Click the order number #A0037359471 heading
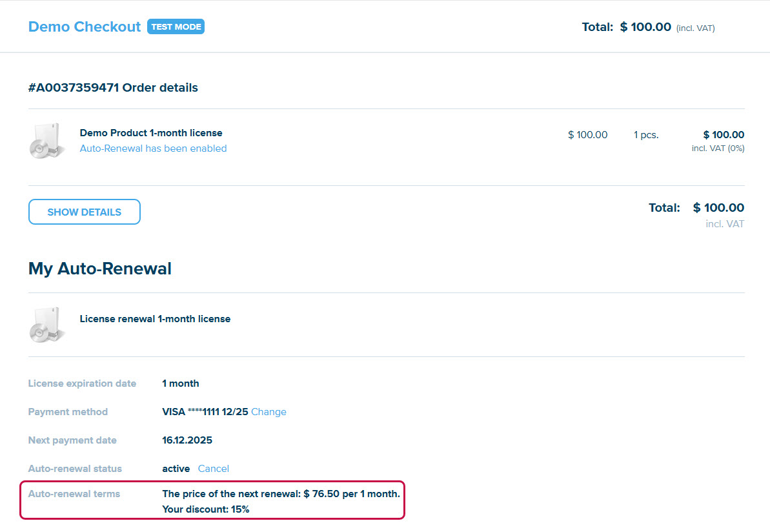This screenshot has width=770, height=532. coord(113,88)
